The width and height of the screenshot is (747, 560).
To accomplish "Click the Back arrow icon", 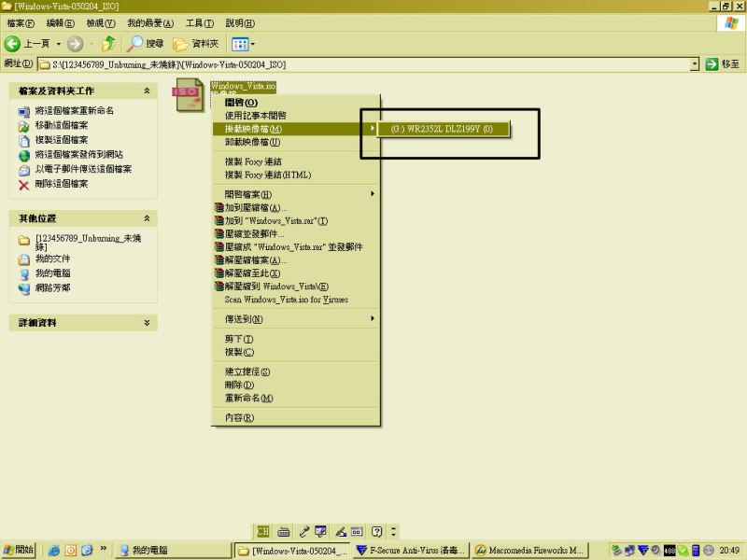I will (x=12, y=44).
